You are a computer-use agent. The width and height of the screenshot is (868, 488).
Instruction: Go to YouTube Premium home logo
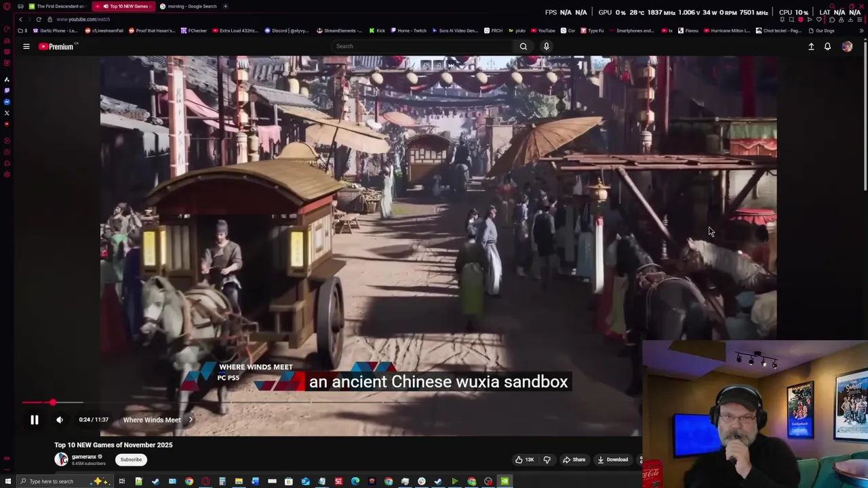[x=56, y=46]
